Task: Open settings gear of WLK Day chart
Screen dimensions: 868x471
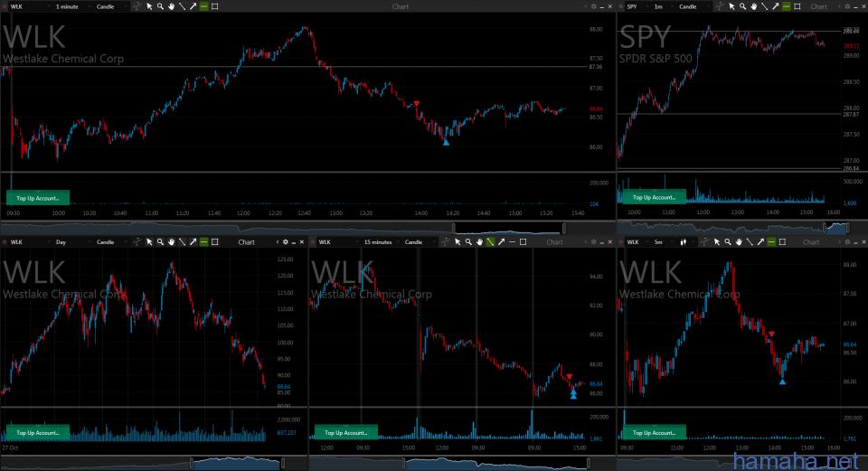Action: 286,242
